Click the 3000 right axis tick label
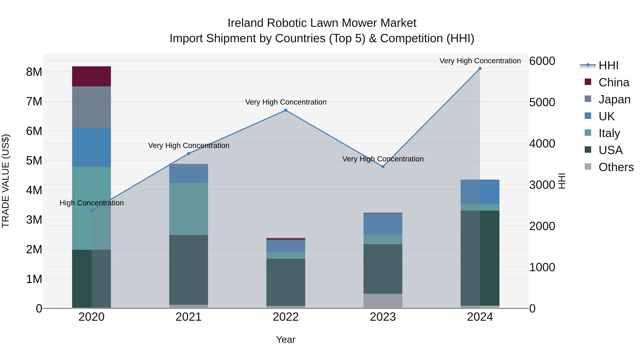 pyautogui.click(x=542, y=185)
